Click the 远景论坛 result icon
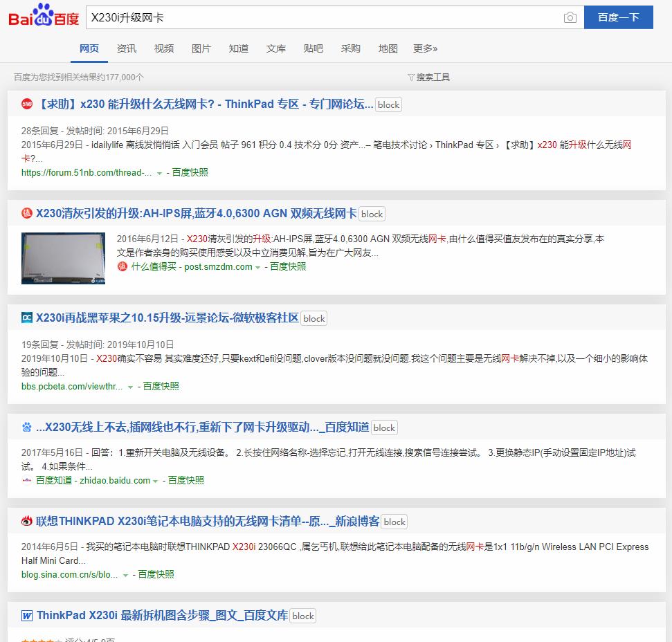Image resolution: width=672 pixels, height=642 pixels. 26,318
